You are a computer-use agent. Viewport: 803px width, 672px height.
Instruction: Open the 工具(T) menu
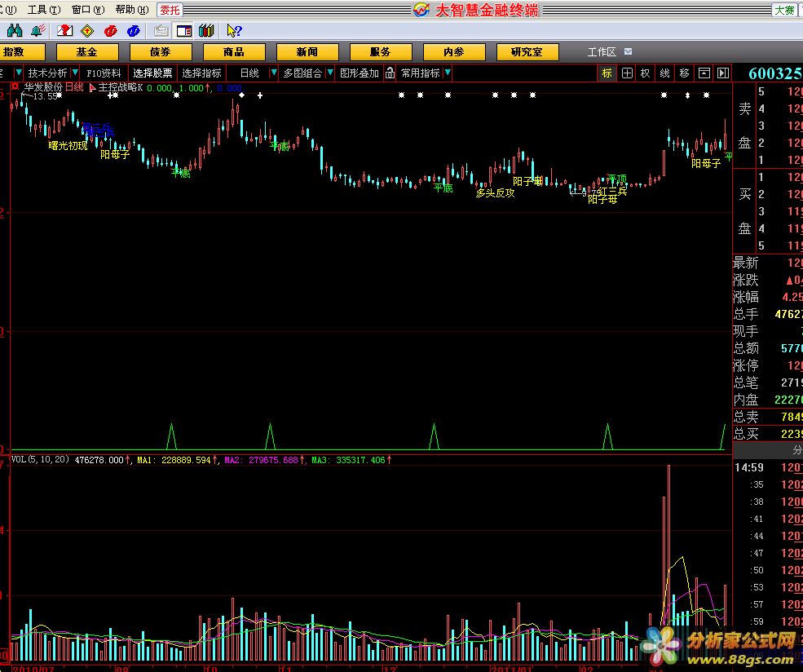click(x=44, y=10)
